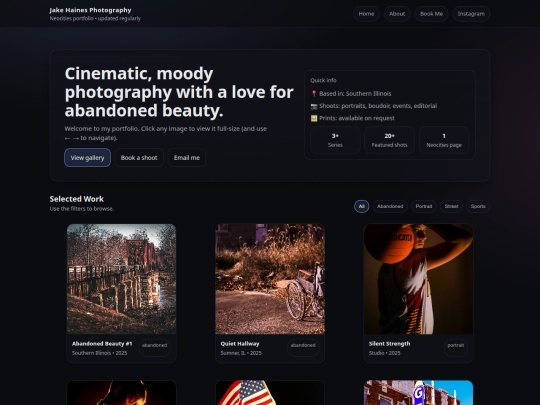The width and height of the screenshot is (540, 405).
Task: Click the 20+ Featured shots stat card
Action: pos(389,140)
